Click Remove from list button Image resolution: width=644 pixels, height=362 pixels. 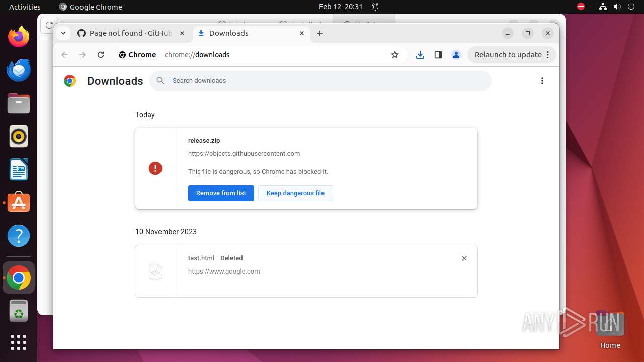point(221,193)
